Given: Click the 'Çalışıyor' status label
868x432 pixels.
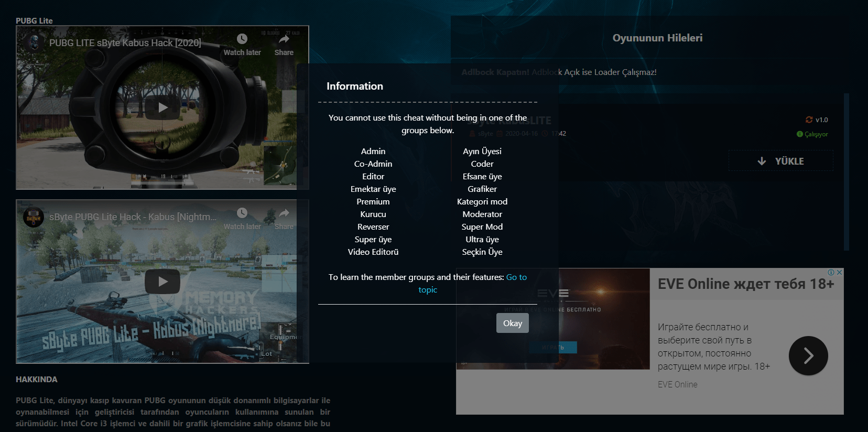Looking at the screenshot, I should (x=816, y=134).
